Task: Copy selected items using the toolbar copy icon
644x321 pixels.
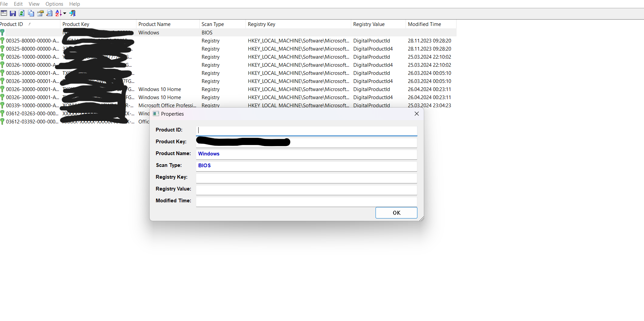Action: (x=31, y=13)
